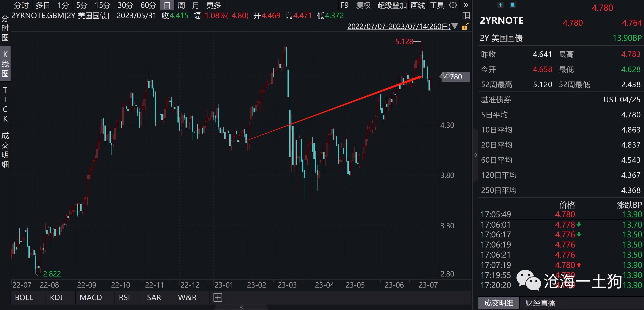Screen dimensions: 644x310
Task: Click the 2022/07/07-2023/07/14 date range link
Action: [x=399, y=26]
